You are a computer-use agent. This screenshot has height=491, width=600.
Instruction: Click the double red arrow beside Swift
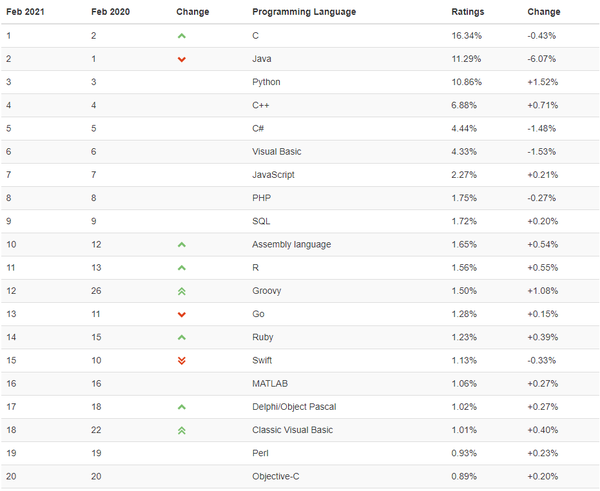coord(181,360)
